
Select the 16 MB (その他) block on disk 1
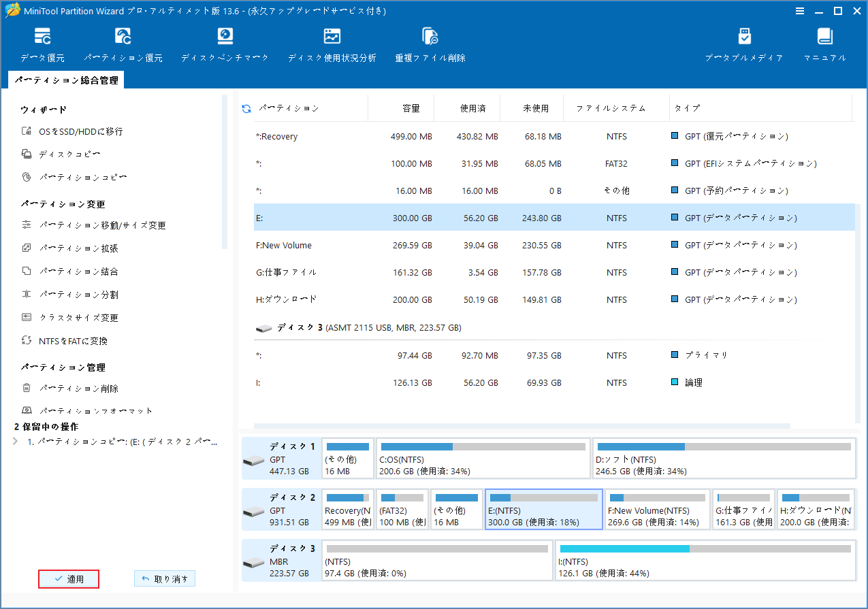click(x=348, y=459)
